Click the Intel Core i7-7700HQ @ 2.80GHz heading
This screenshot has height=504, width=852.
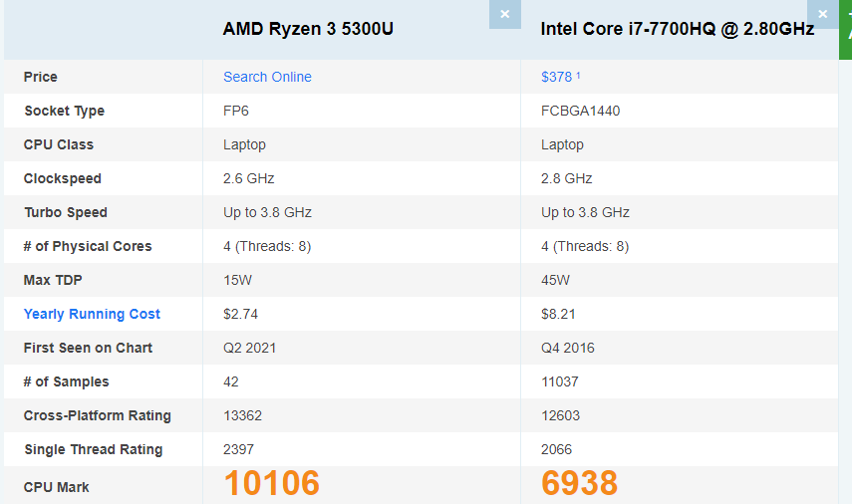[x=678, y=29]
